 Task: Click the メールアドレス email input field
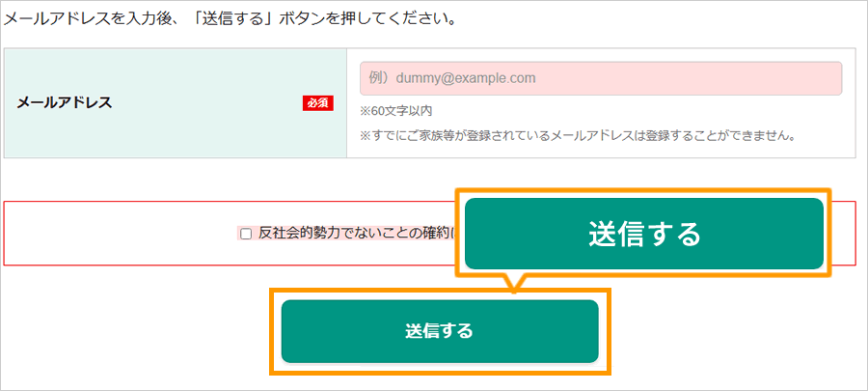[601, 78]
